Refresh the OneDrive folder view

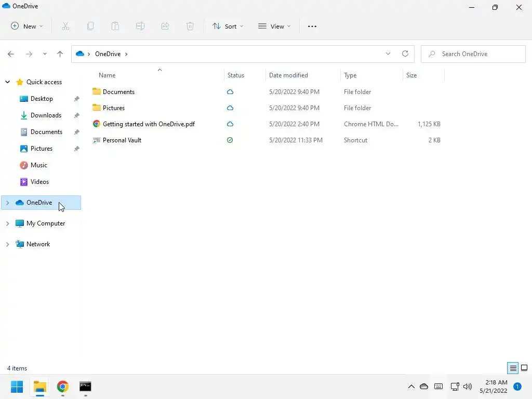(x=405, y=54)
